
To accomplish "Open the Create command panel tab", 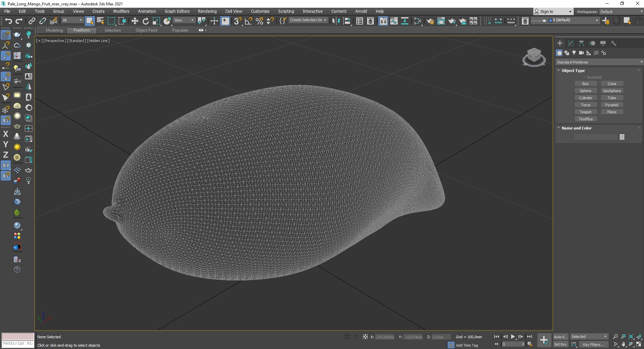I will pyautogui.click(x=560, y=43).
